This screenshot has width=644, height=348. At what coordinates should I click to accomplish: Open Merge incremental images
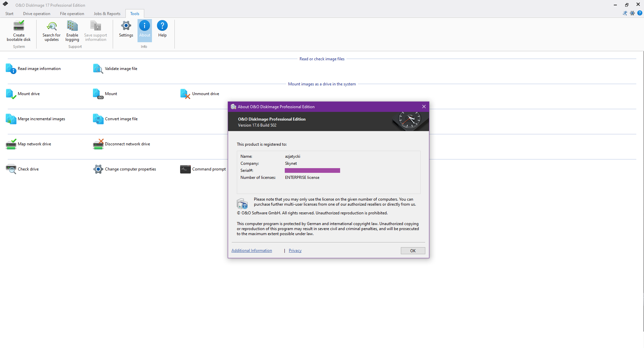click(x=35, y=119)
